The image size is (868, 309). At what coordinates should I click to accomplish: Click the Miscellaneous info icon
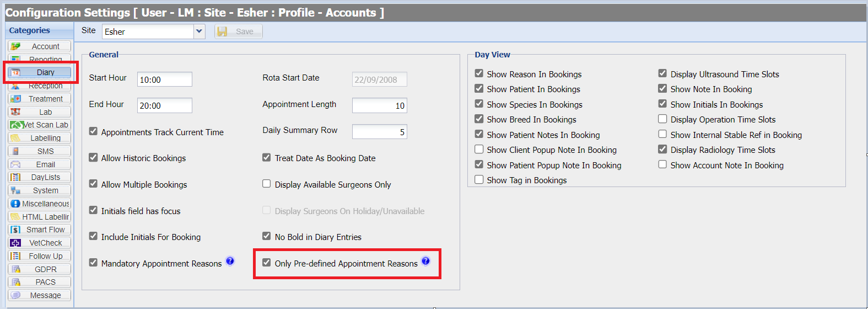click(x=15, y=204)
